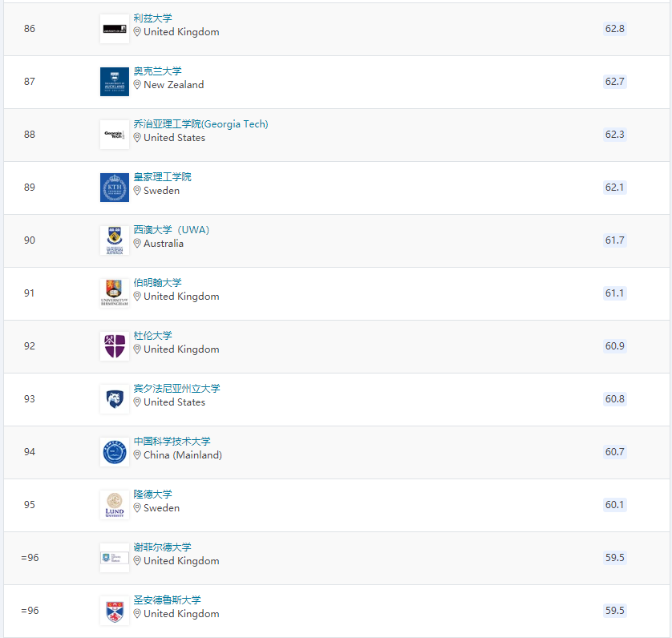
Task: Click the St Andrews shield crest
Action: [115, 611]
